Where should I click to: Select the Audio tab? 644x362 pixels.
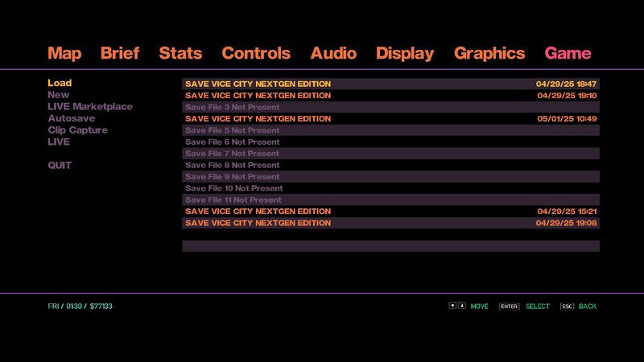point(333,53)
